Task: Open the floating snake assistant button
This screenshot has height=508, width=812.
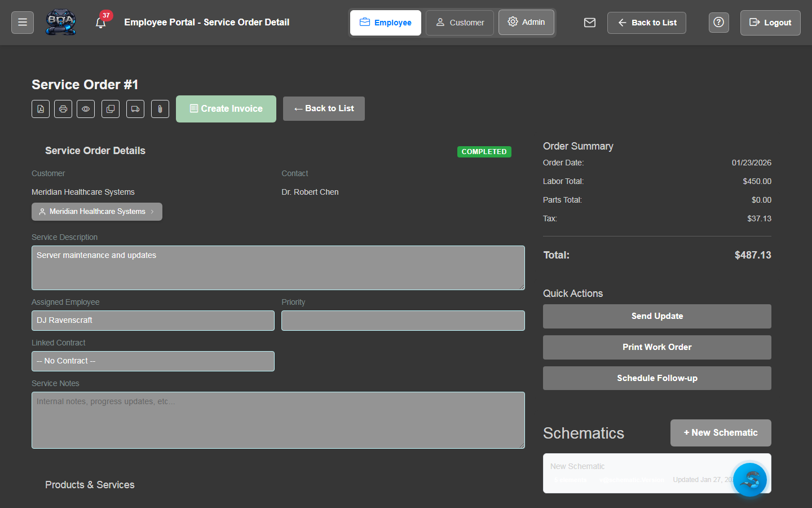Action: point(750,479)
